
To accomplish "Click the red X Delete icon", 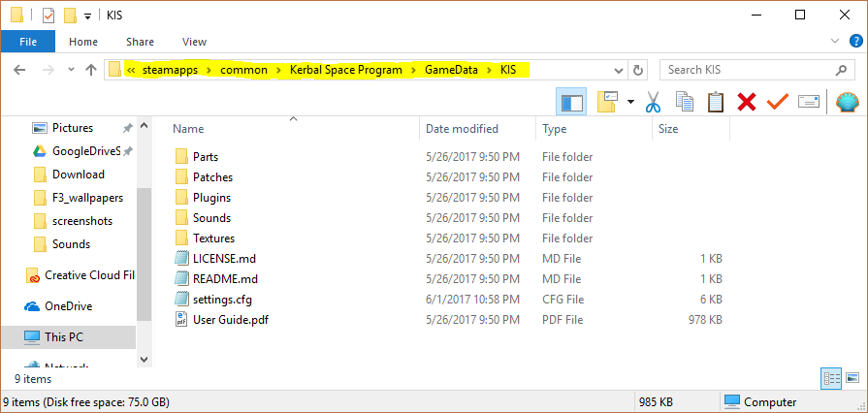I will 747,102.
